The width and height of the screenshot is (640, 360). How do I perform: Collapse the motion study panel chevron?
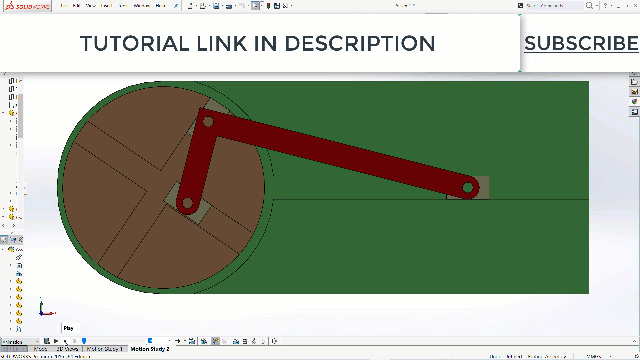click(x=634, y=341)
